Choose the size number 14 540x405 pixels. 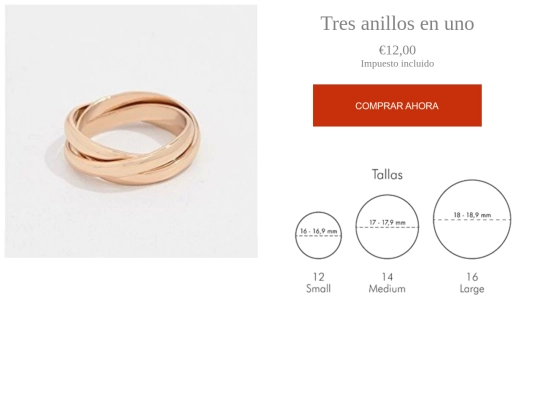[387, 277]
